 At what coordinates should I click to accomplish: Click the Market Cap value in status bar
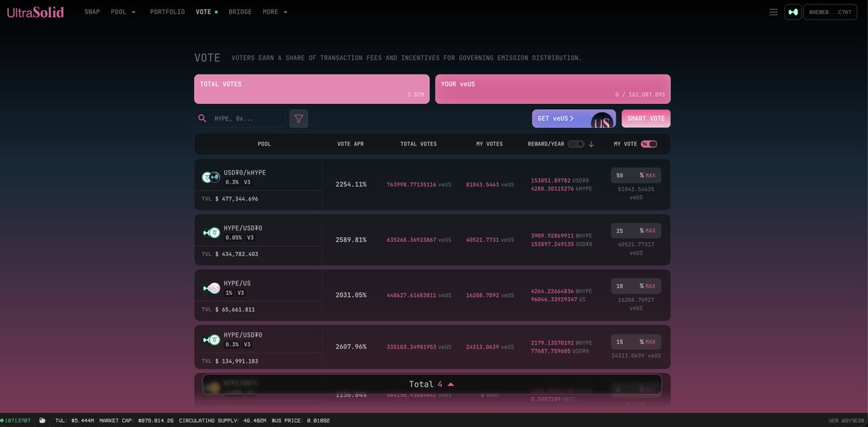(136, 420)
